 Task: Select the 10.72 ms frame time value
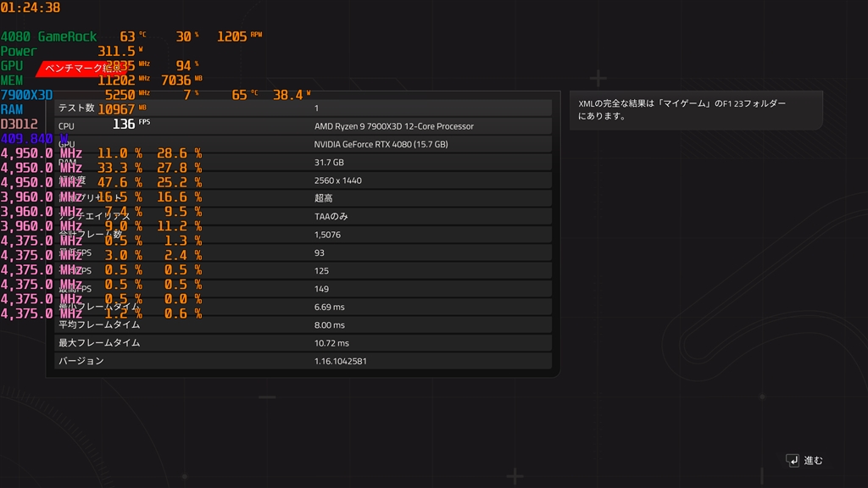[331, 343]
